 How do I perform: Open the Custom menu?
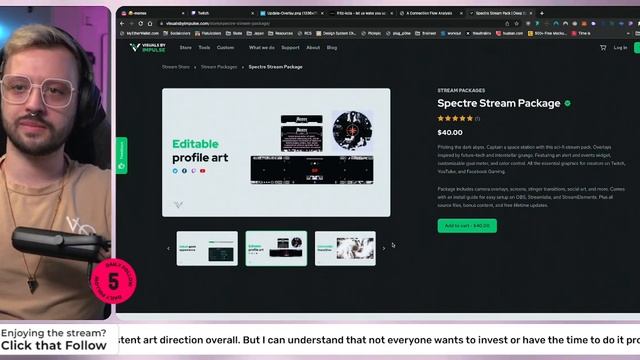pos(225,48)
